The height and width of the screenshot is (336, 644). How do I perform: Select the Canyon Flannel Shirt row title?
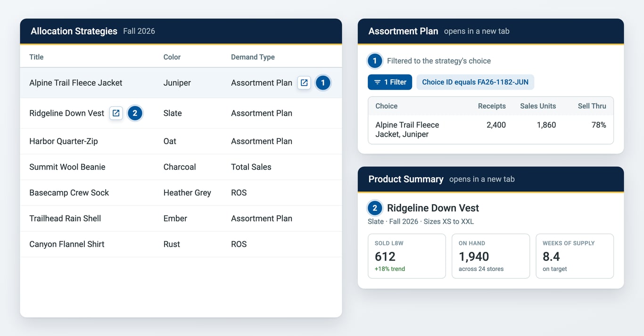pos(67,244)
